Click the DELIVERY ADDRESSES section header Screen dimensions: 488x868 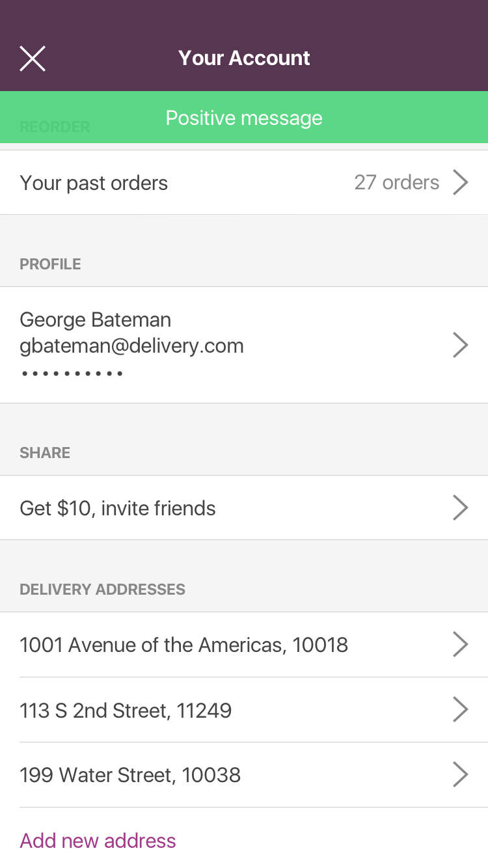pos(102,590)
